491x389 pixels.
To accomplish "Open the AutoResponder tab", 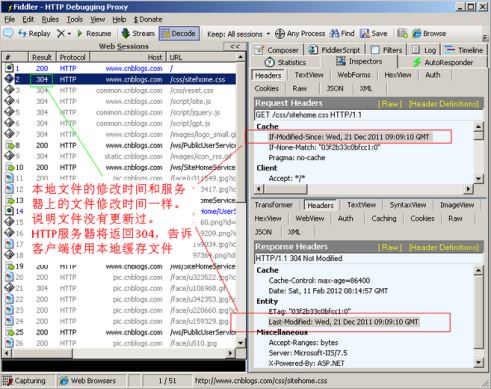I will (443, 62).
